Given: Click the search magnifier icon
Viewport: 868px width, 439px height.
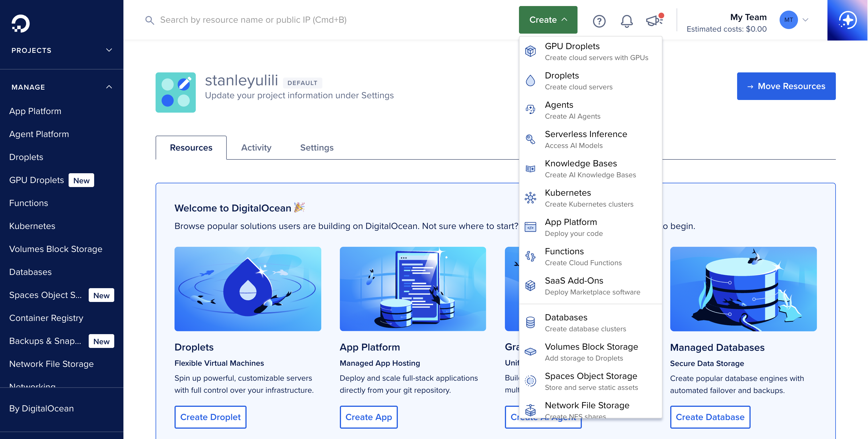Looking at the screenshot, I should (150, 20).
